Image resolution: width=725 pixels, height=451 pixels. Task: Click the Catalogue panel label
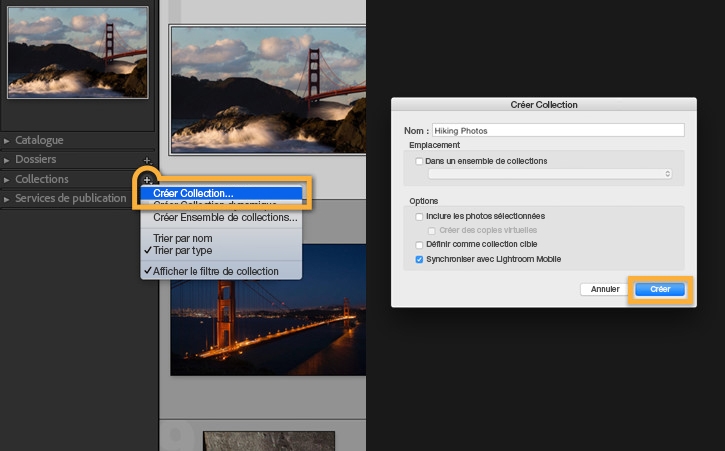tap(39, 140)
